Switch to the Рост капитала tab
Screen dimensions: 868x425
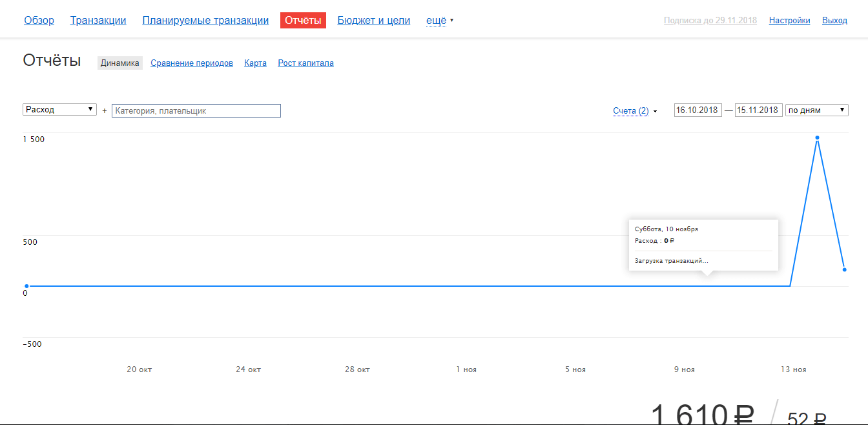tap(305, 63)
